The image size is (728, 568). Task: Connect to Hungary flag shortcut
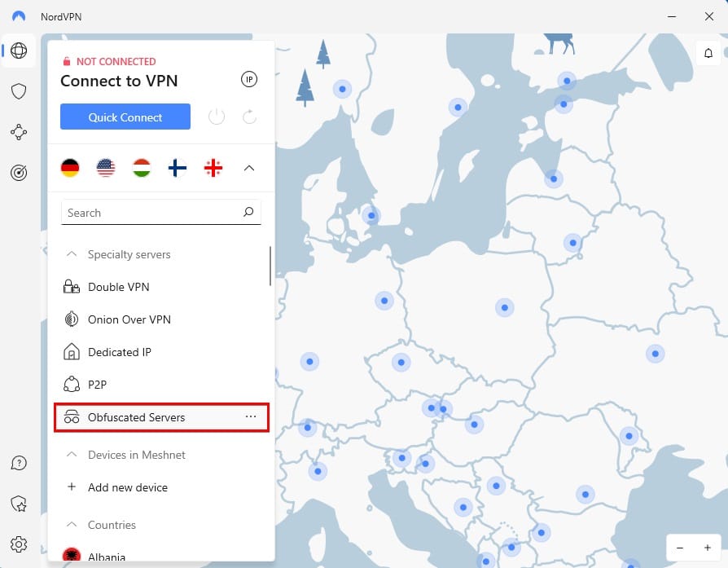pos(142,168)
